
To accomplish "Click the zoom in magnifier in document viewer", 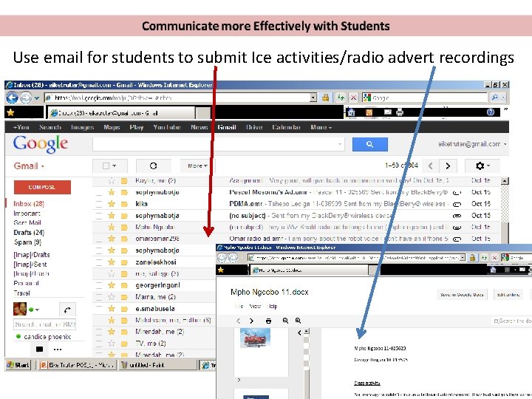I will [298, 321].
